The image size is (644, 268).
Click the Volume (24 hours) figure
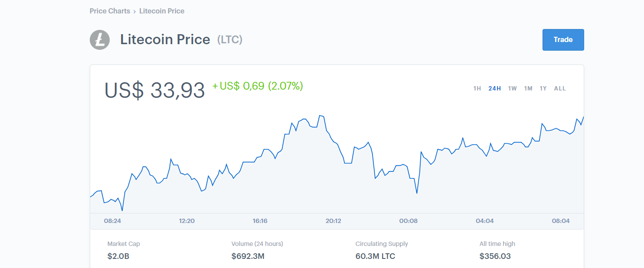click(x=248, y=256)
